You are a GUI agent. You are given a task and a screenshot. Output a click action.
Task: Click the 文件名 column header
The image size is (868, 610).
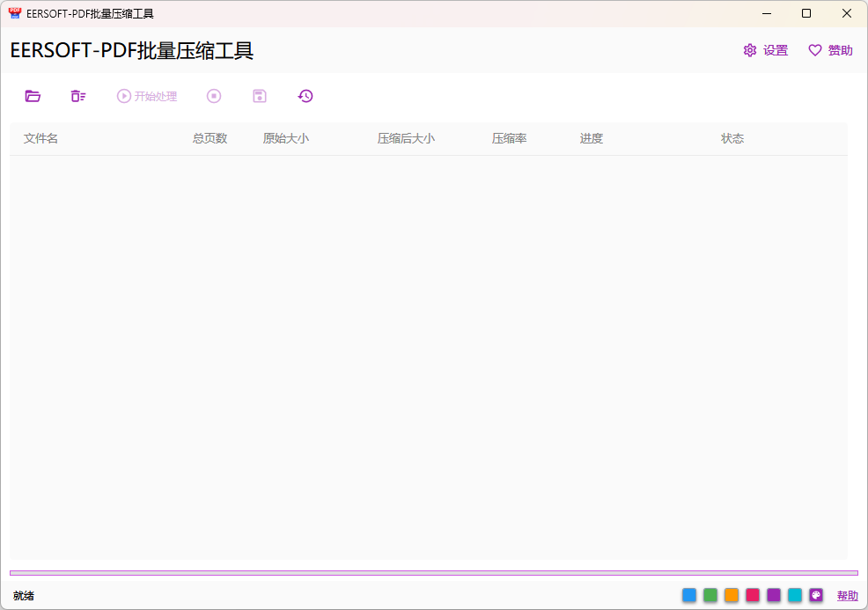(40, 138)
